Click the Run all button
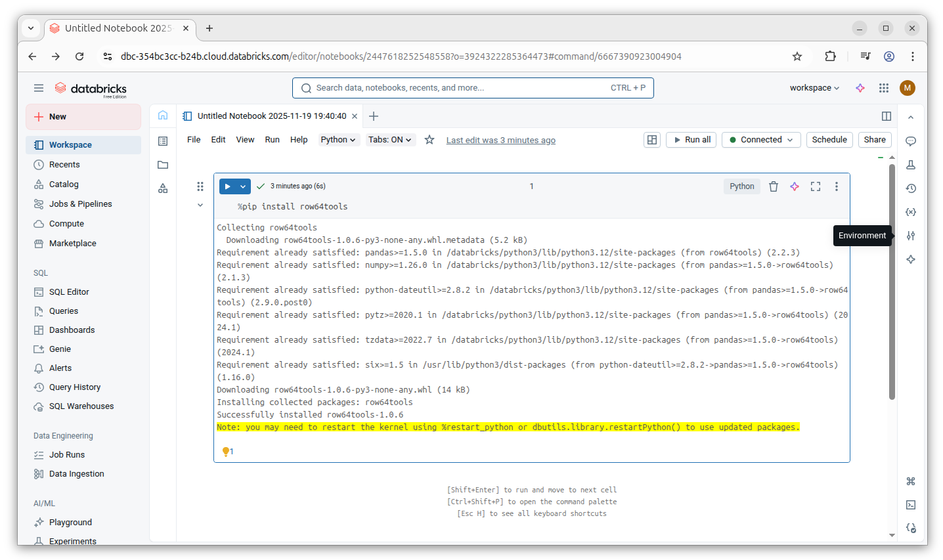This screenshot has width=943, height=560. tap(691, 140)
